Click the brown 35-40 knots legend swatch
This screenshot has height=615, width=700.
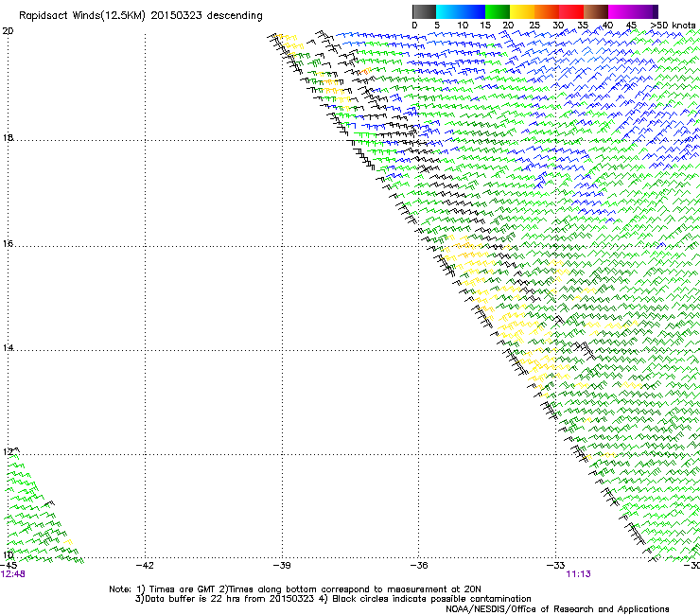click(x=596, y=11)
